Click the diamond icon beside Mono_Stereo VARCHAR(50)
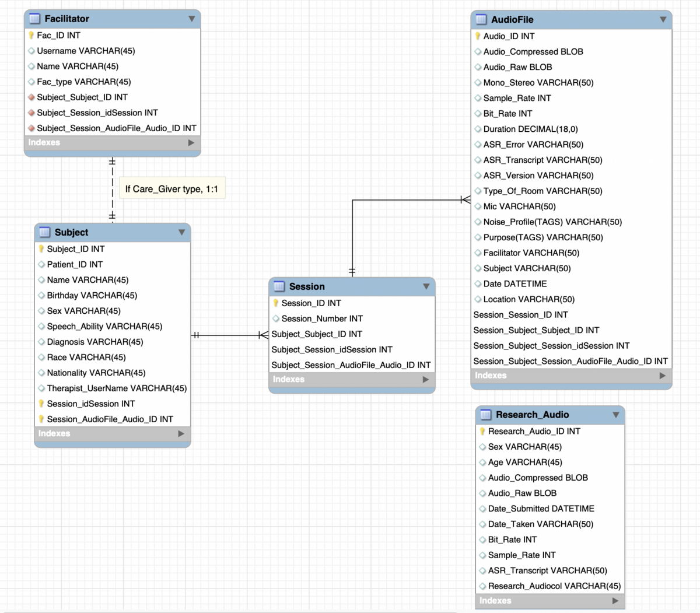Viewport: 700px width, 613px height. [x=478, y=83]
